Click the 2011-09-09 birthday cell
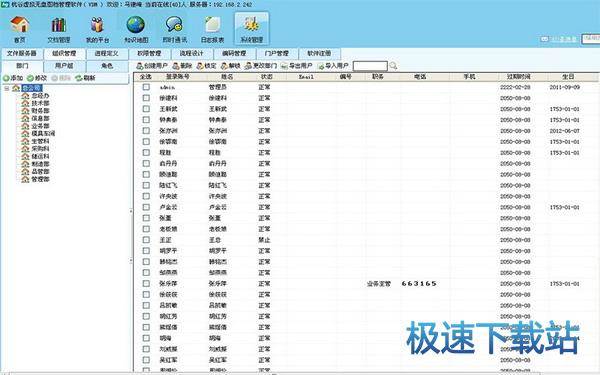This screenshot has height=375, width=600. pyautogui.click(x=565, y=87)
